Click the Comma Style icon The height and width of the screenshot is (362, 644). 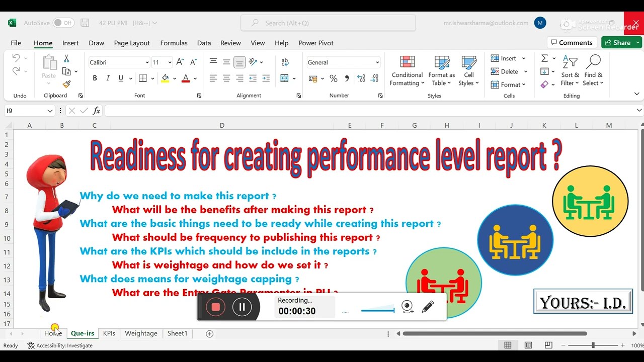coord(347,78)
